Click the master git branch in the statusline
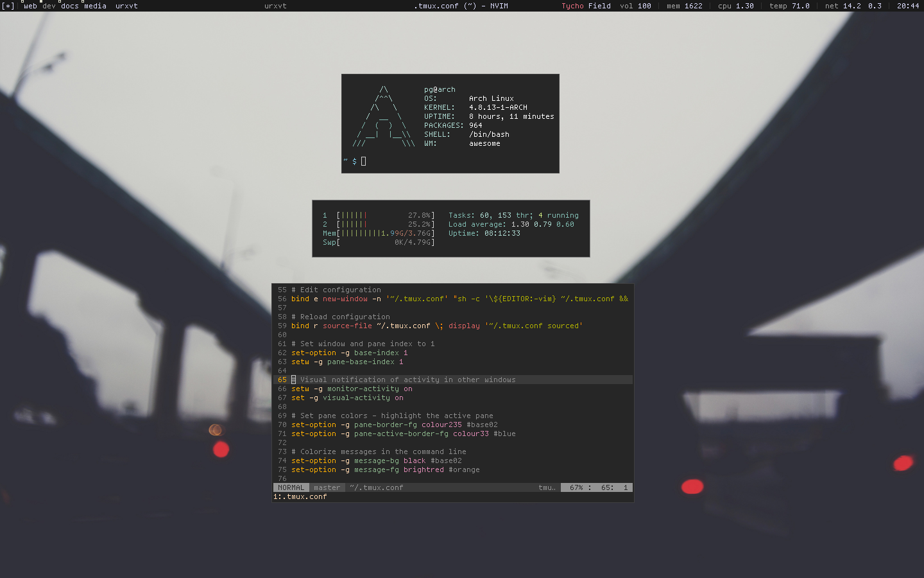The image size is (924, 578). [327, 487]
